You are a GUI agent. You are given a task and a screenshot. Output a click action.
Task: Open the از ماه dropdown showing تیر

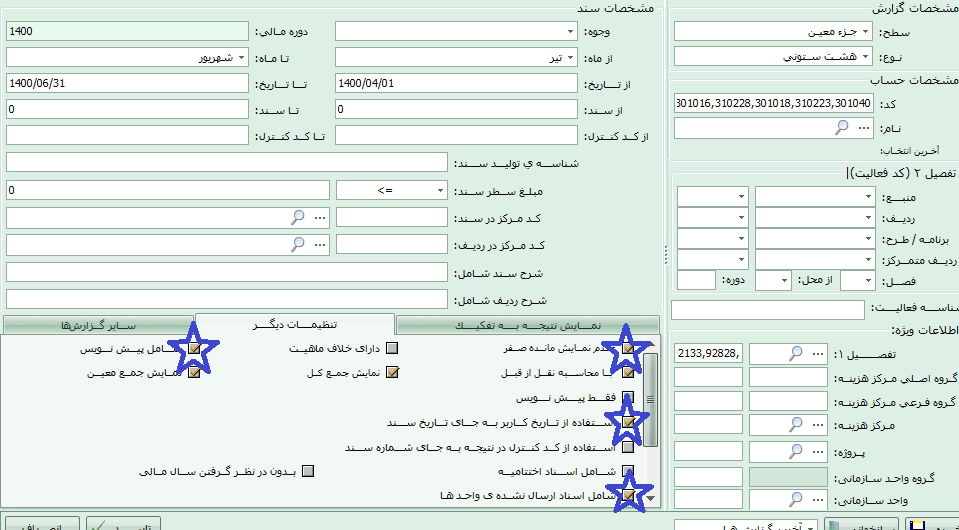(456, 58)
